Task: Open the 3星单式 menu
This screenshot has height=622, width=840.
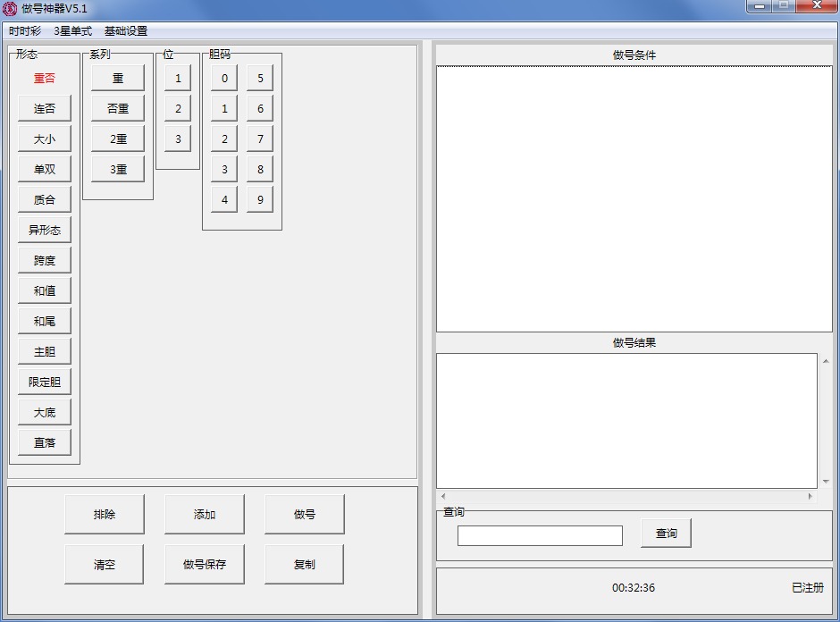Action: (72, 31)
